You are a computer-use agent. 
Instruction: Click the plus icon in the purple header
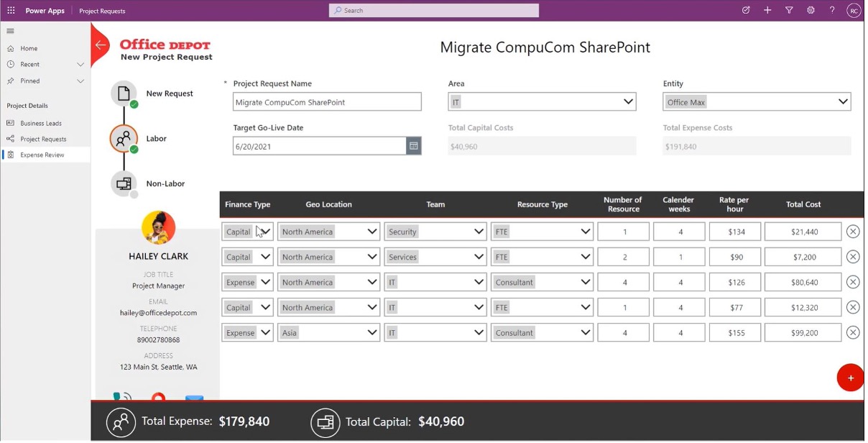pyautogui.click(x=767, y=11)
